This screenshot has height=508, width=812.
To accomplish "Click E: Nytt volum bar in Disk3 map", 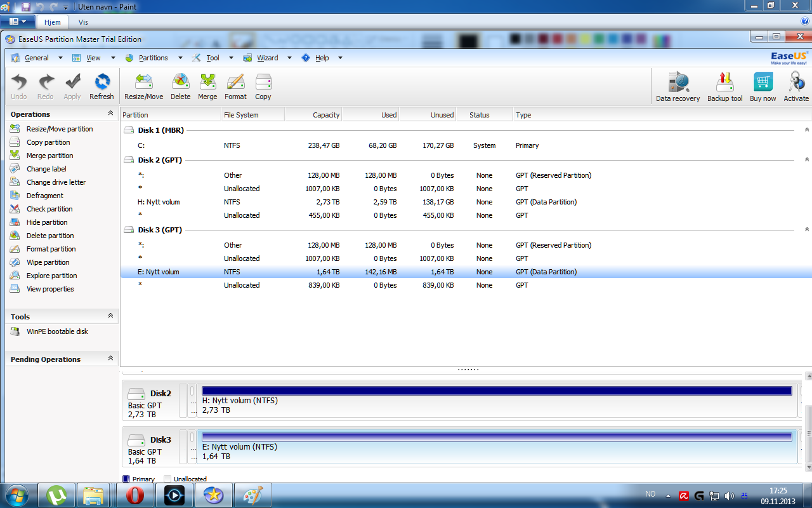I will [x=497, y=446].
